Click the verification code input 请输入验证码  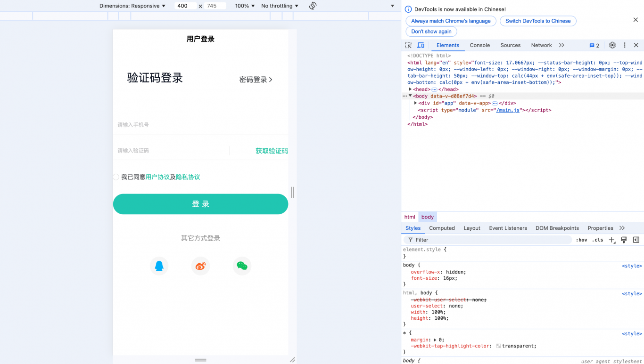tap(171, 151)
